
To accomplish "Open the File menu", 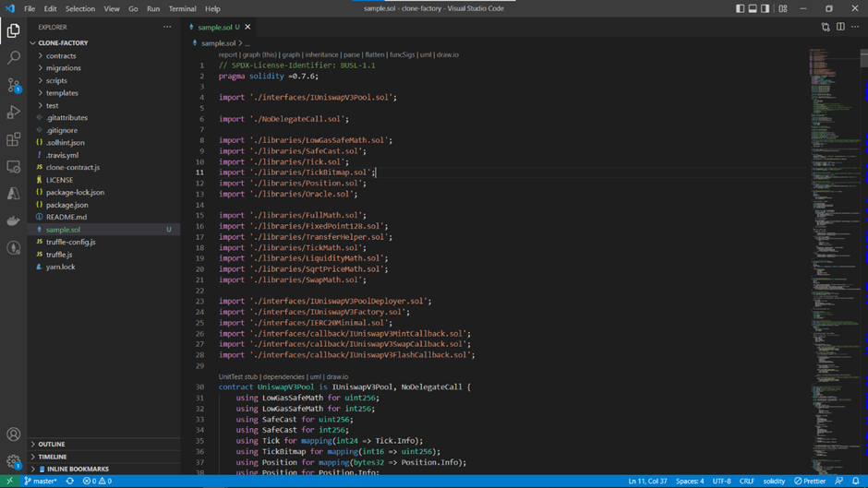I will click(30, 8).
